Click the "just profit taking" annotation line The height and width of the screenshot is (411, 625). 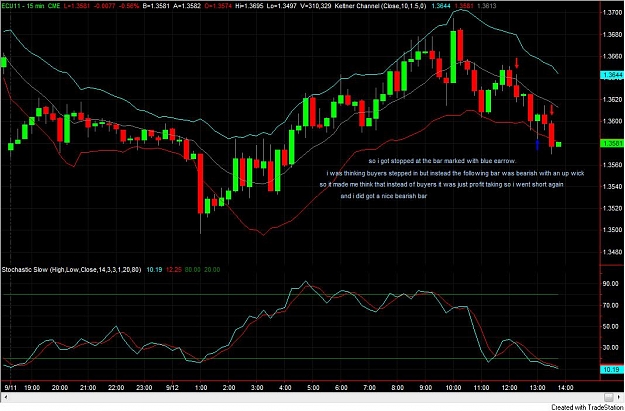point(442,185)
